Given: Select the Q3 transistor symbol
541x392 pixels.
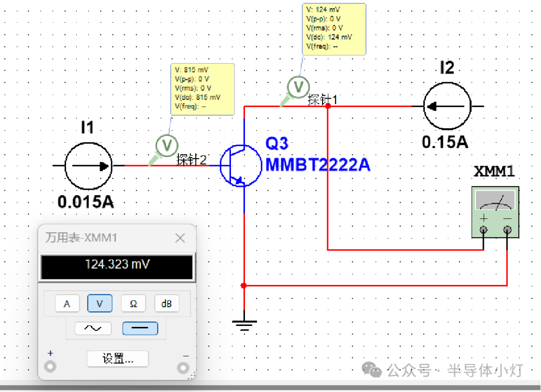Looking at the screenshot, I should (x=240, y=166).
